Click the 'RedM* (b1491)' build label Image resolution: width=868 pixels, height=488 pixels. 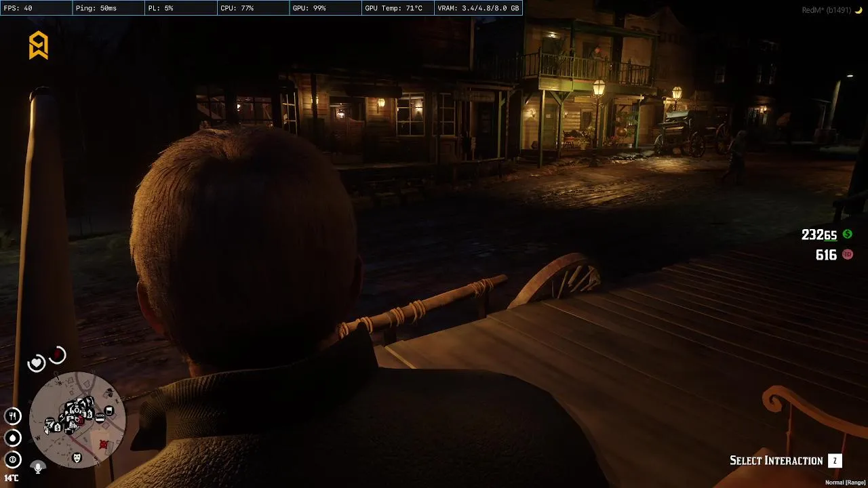(827, 9)
